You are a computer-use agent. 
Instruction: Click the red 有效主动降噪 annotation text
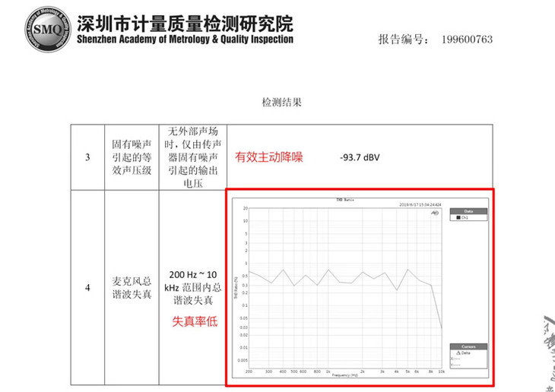click(269, 157)
